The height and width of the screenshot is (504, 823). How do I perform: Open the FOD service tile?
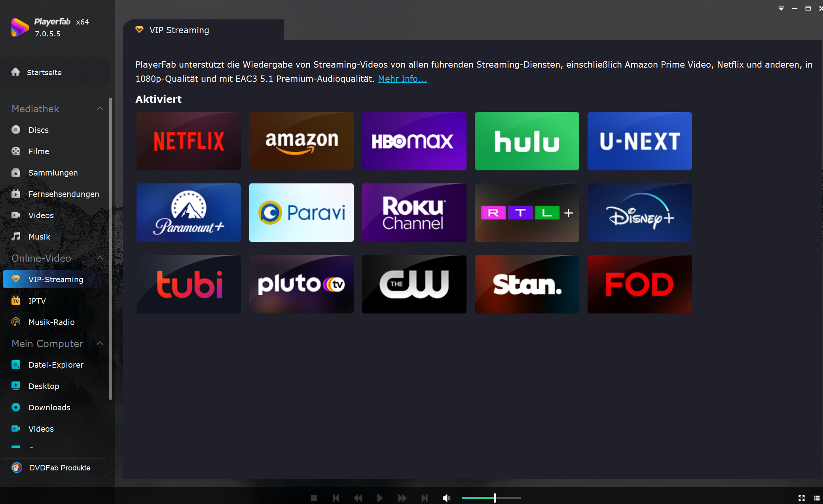coord(640,284)
